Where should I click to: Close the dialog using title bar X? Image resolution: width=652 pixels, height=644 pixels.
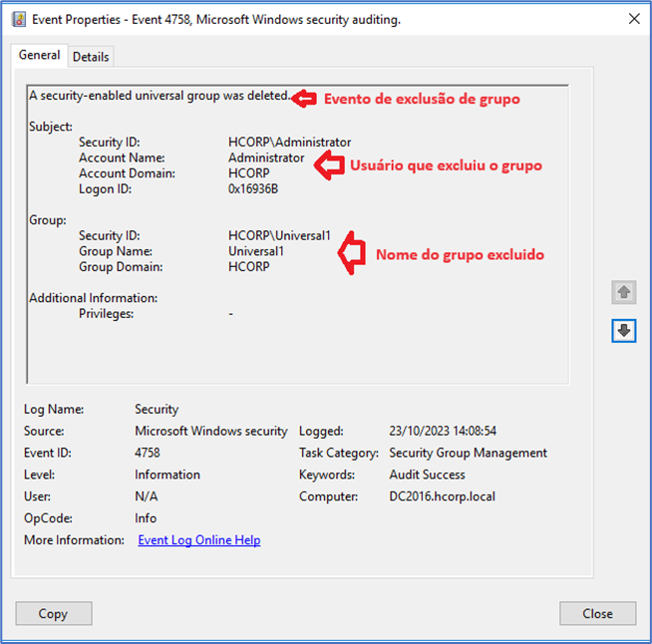pos(633,19)
